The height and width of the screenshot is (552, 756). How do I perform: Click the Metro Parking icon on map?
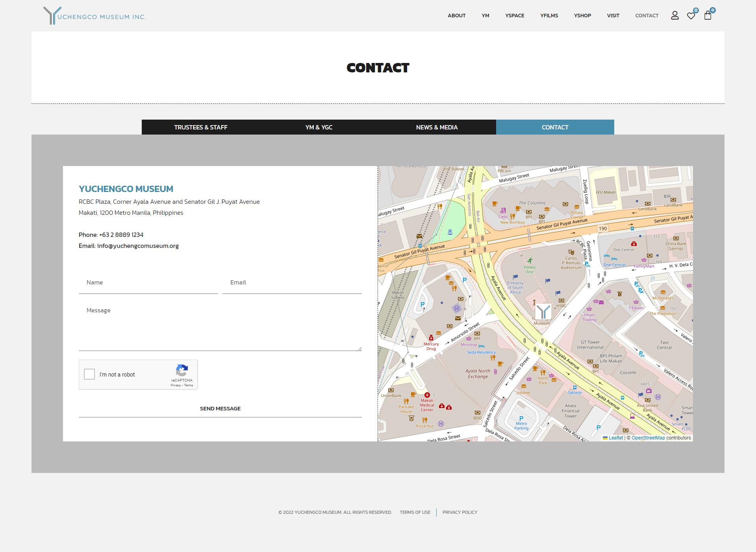pos(521,419)
